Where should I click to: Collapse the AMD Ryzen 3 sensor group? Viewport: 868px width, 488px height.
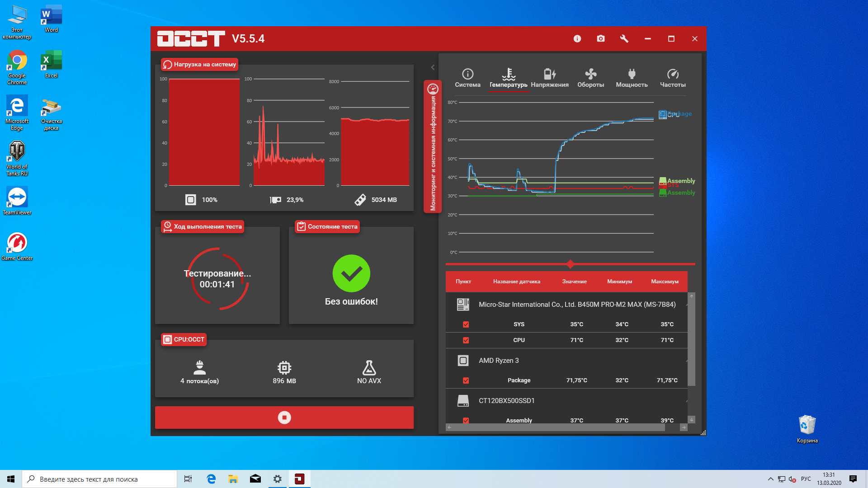(x=686, y=361)
